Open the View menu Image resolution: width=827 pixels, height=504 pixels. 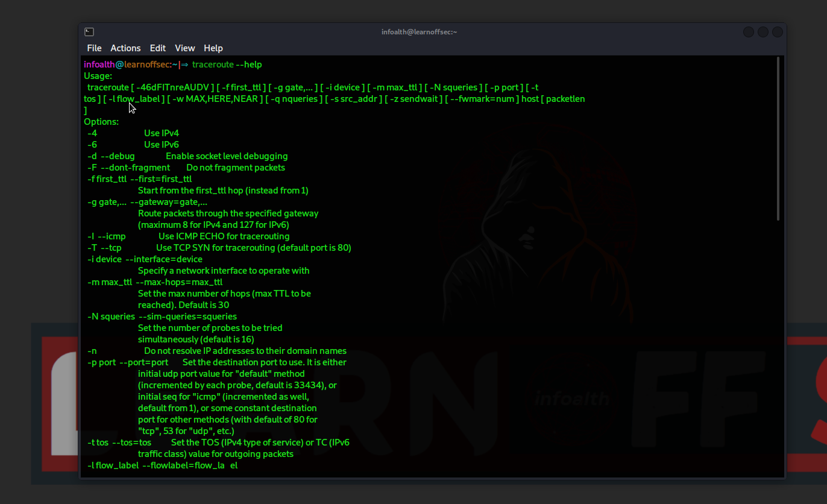[x=184, y=48]
